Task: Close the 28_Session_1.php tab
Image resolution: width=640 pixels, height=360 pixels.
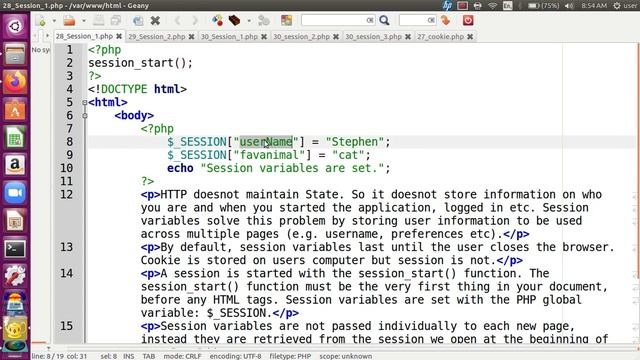Action: pyautogui.click(x=119, y=36)
